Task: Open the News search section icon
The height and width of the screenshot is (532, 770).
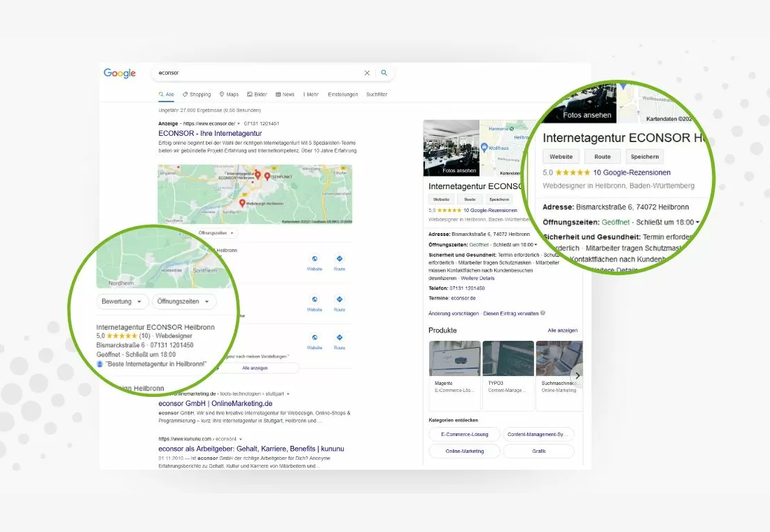Action: coord(277,94)
